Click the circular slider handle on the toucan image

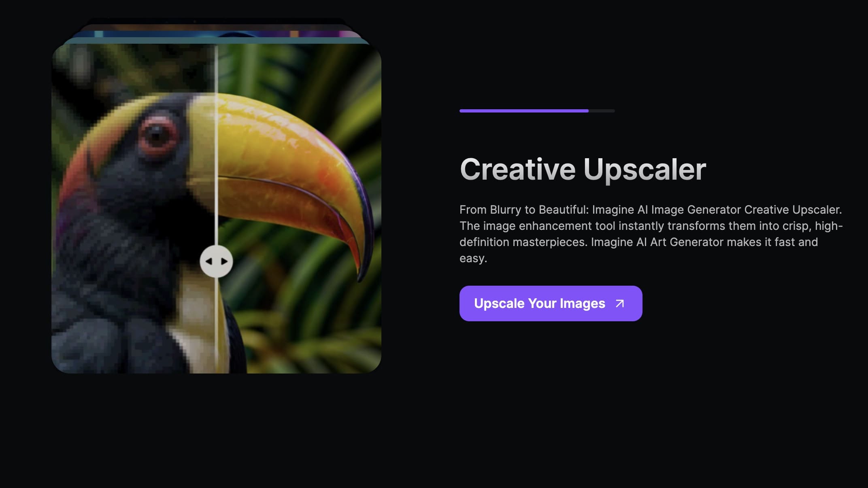pyautogui.click(x=217, y=261)
